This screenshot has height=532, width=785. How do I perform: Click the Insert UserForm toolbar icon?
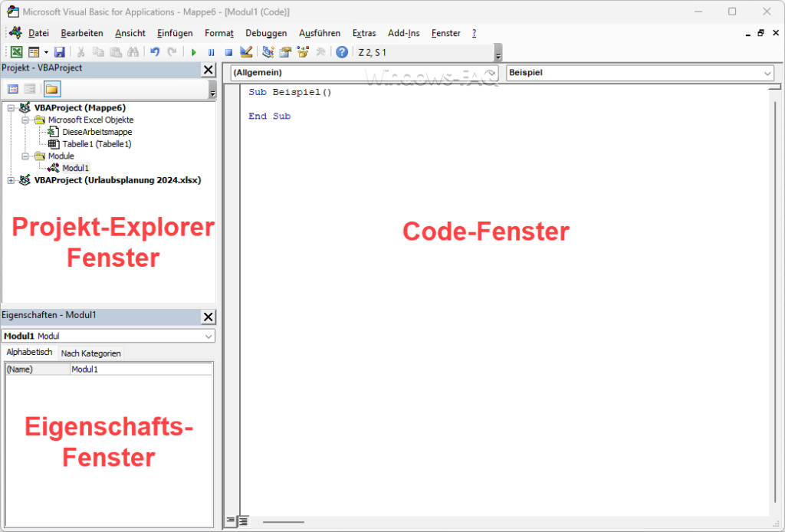[x=34, y=52]
